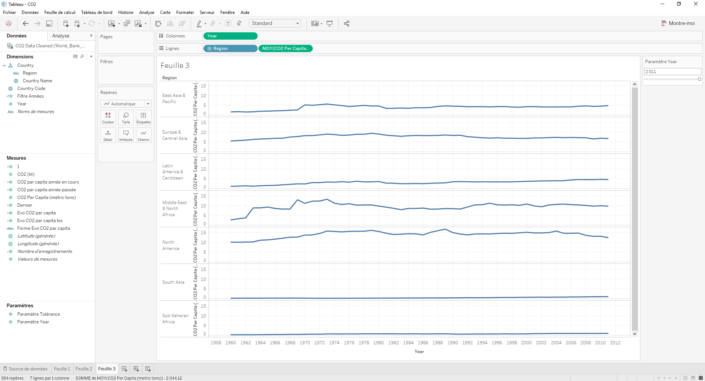Open the Couleur marks card
Viewport: 705px width, 381px height.
point(108,118)
